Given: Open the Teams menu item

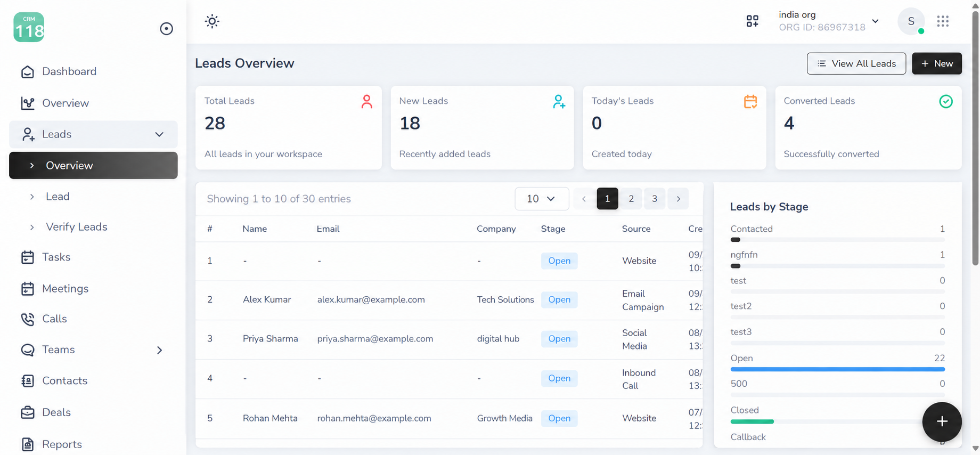Looking at the screenshot, I should 59,350.
